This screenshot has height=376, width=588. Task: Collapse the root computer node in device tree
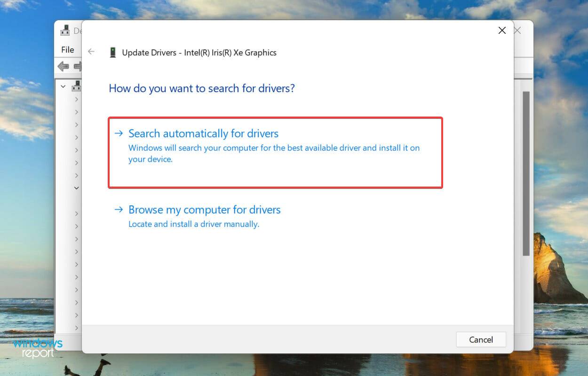(x=64, y=86)
